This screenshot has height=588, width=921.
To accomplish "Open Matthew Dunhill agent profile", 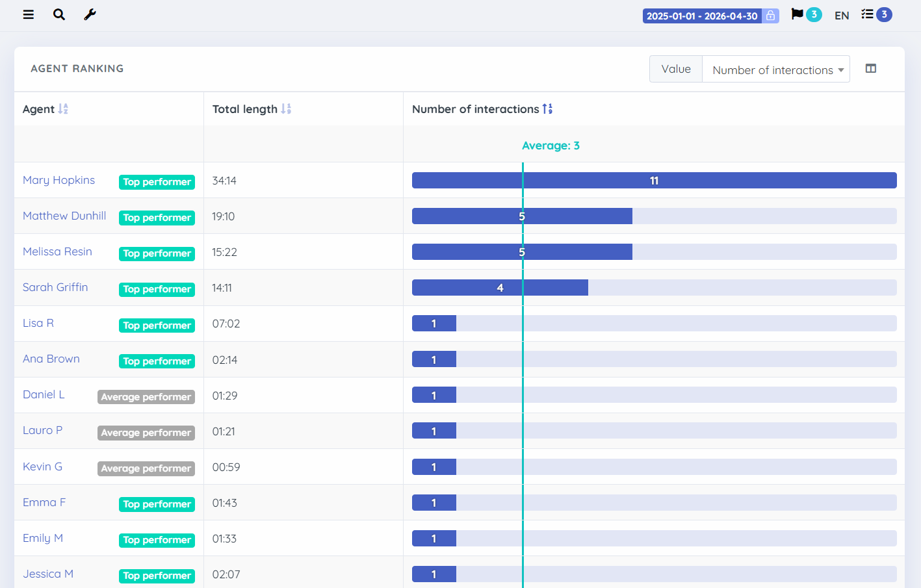I will tap(64, 216).
